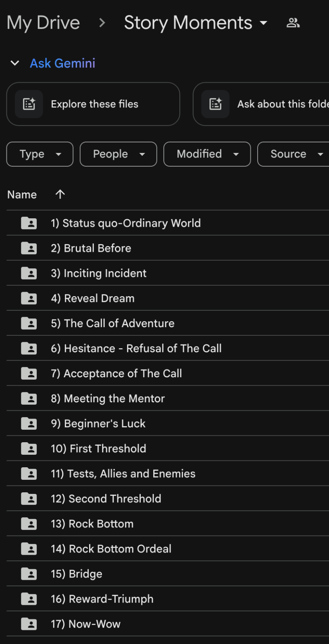Click the Ask Gemini link
The width and height of the screenshot is (329, 644).
[x=62, y=63]
